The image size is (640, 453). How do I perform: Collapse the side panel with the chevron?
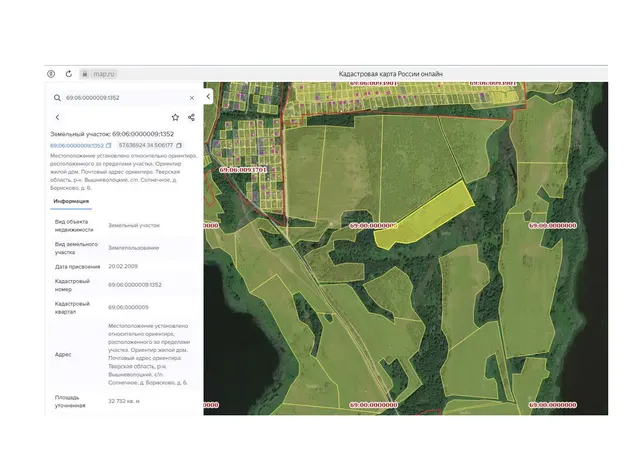pyautogui.click(x=208, y=96)
